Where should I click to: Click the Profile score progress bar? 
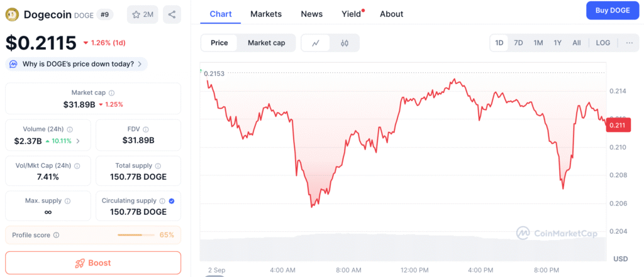pos(136,235)
